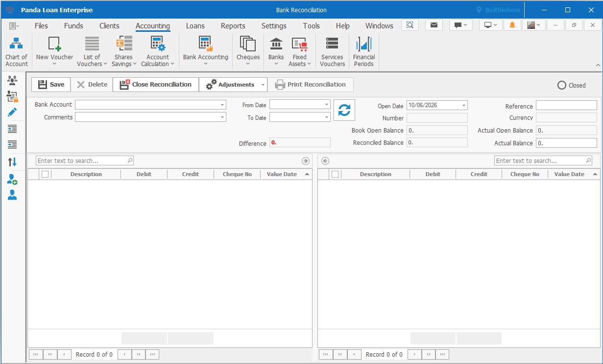
Task: Open the Funds menu
Action: pos(73,26)
